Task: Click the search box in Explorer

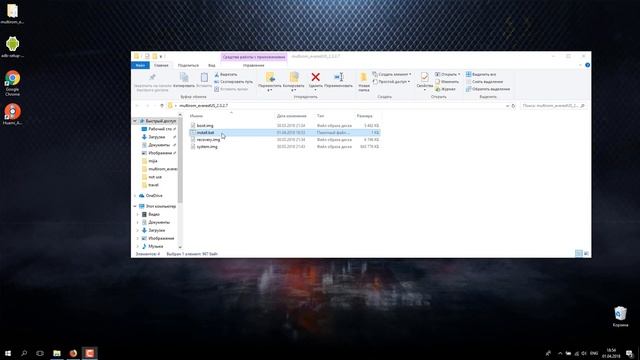Action: pyautogui.click(x=553, y=106)
